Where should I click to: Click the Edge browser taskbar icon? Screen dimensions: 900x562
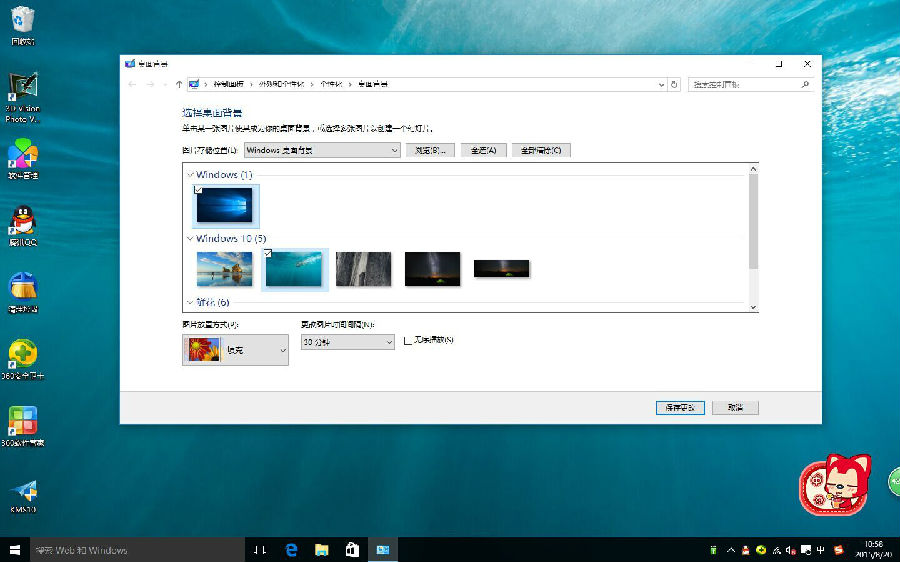pyautogui.click(x=292, y=550)
